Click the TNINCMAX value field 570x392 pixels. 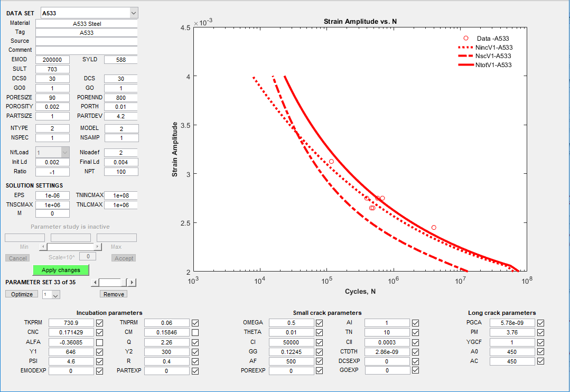pos(121,195)
